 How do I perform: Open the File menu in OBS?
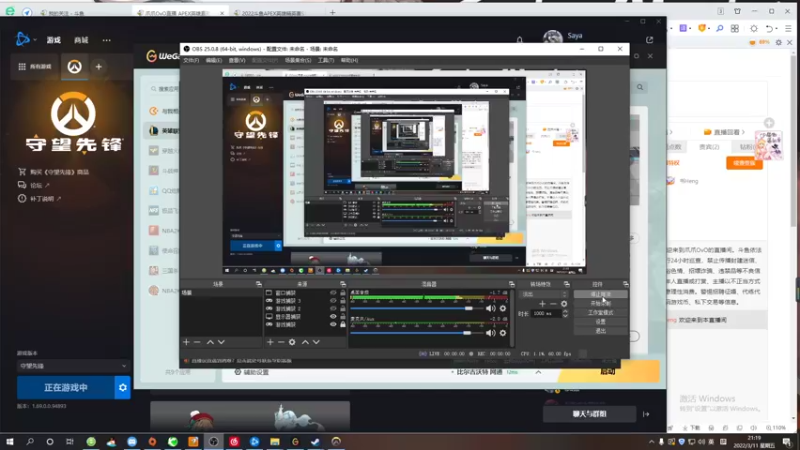point(191,60)
